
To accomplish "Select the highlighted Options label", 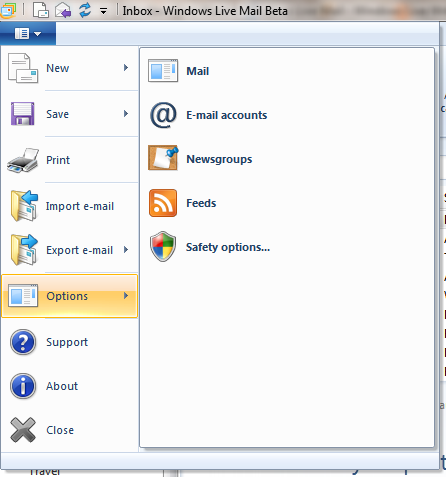I will pyautogui.click(x=67, y=296).
